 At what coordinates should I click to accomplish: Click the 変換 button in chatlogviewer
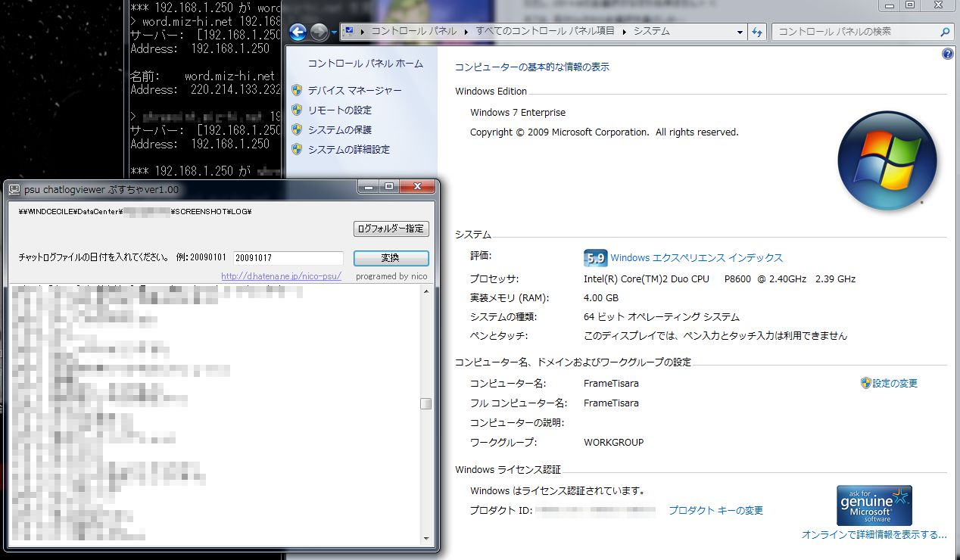coord(391,258)
